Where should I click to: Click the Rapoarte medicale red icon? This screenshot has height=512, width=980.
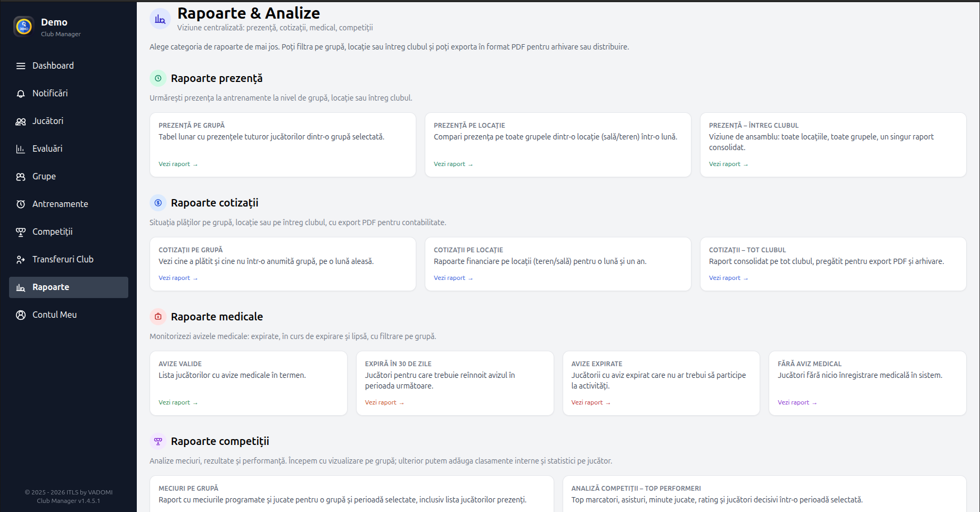click(158, 317)
